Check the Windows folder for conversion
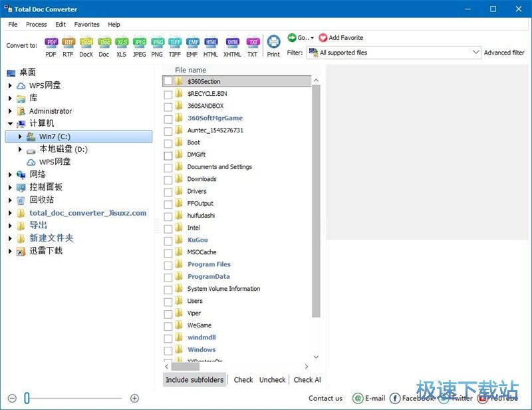 click(x=168, y=349)
